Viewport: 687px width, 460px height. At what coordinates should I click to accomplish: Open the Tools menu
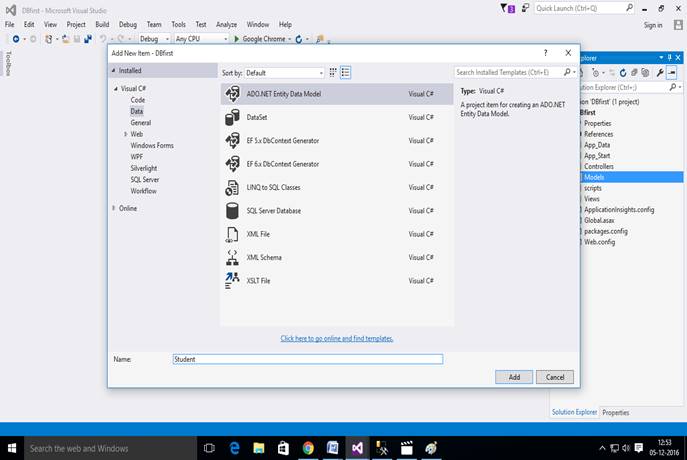click(178, 25)
